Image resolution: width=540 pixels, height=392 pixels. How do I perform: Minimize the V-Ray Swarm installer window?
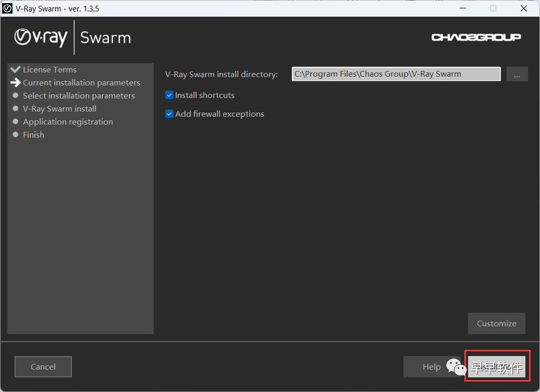tap(462, 8)
